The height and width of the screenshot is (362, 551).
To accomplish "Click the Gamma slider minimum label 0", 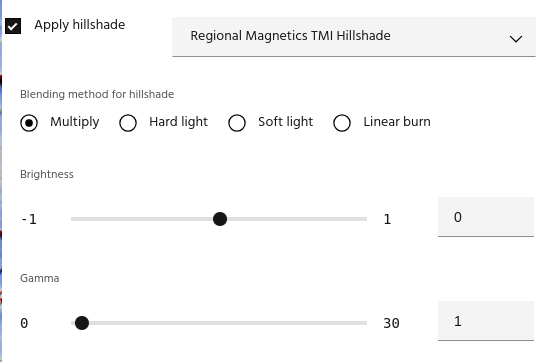I will point(24,323).
